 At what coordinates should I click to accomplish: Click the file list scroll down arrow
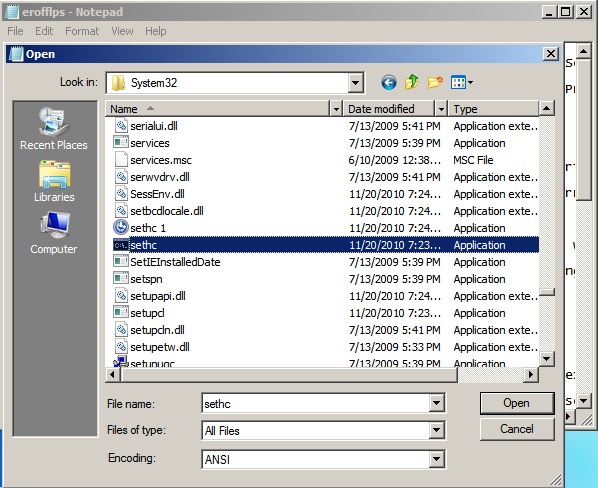coord(547,358)
